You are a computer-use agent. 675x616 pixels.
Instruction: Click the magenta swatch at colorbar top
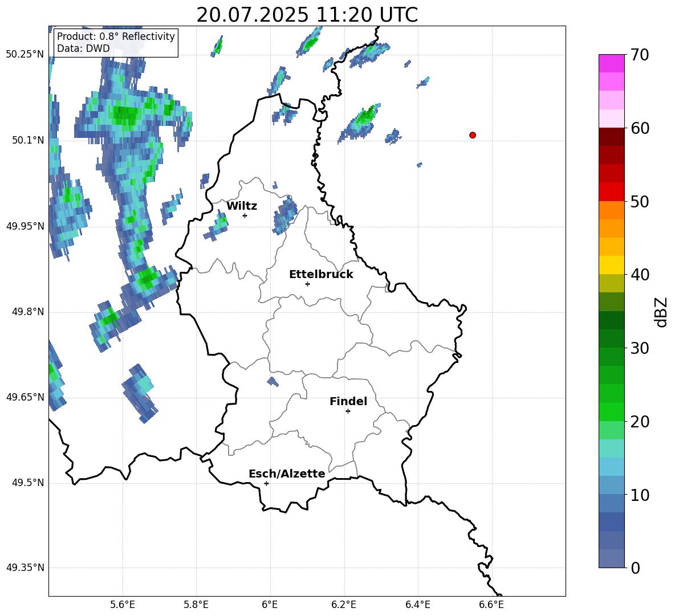611,63
